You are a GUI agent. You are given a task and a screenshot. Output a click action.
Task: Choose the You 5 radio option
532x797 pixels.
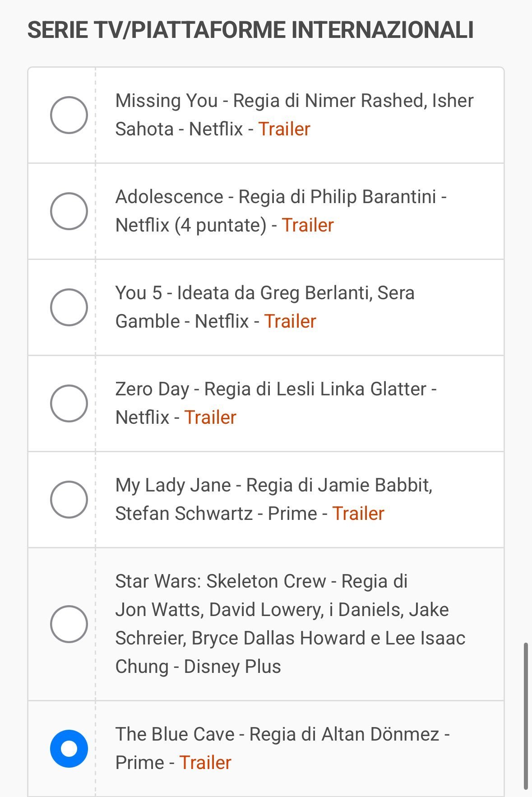(69, 307)
